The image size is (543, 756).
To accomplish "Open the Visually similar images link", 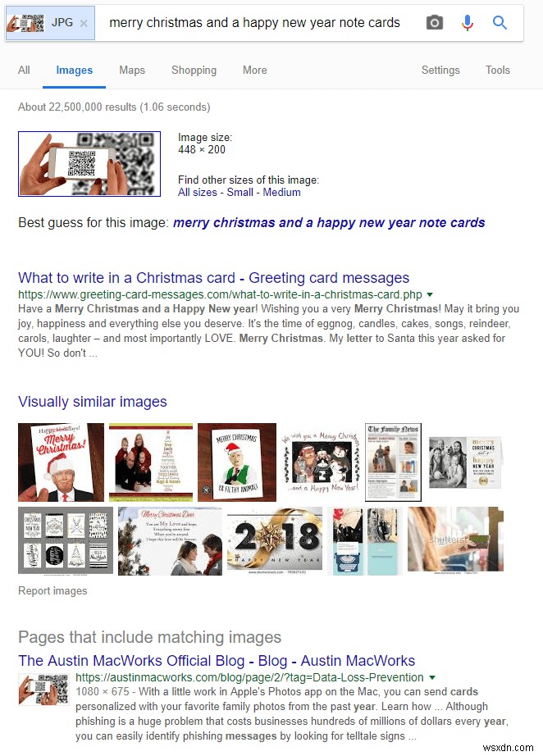I will [93, 401].
